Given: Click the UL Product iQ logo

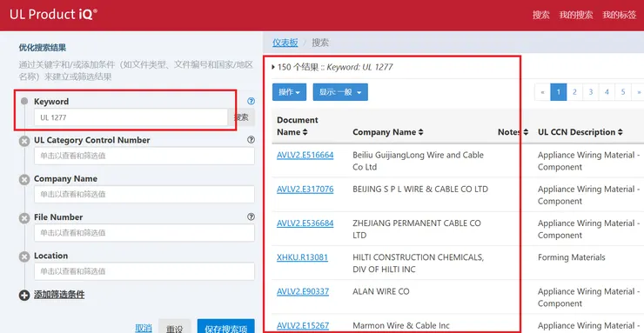Looking at the screenshot, I should click(53, 15).
